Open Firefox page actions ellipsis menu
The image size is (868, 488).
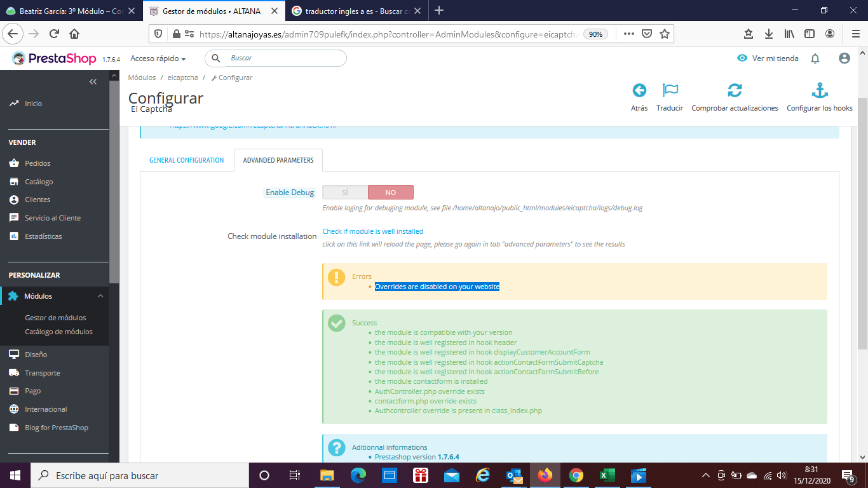(628, 34)
